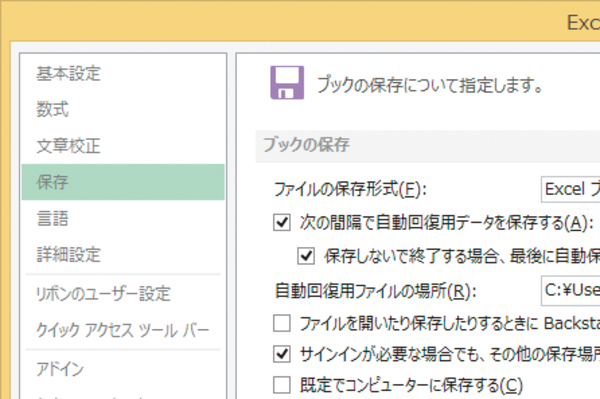Open the 言語 settings category
This screenshot has width=600, height=399.
[122, 218]
